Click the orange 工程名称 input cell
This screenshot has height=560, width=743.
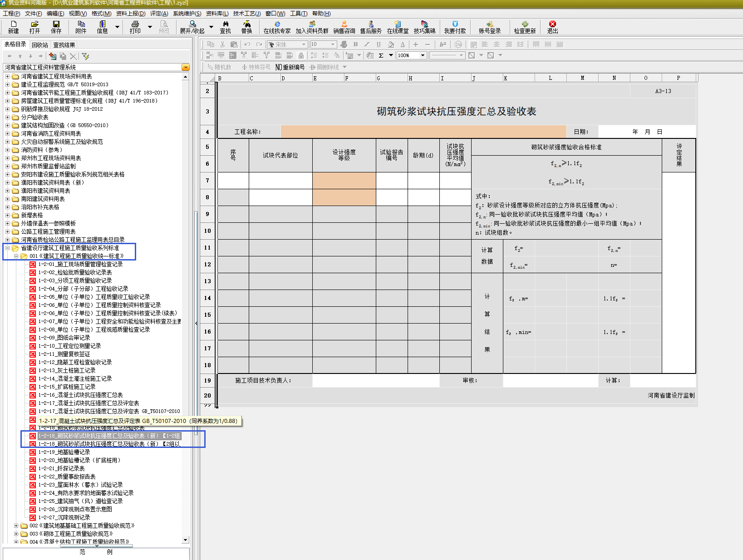click(x=423, y=132)
